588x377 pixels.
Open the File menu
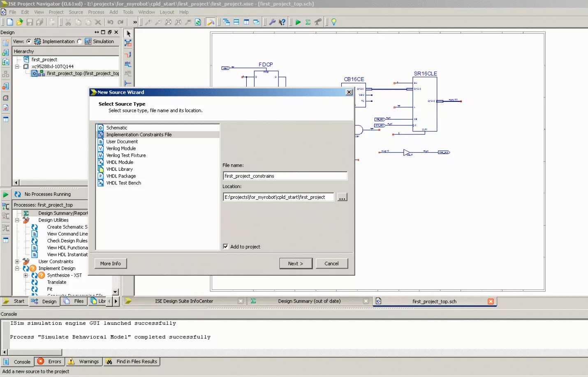(13, 12)
